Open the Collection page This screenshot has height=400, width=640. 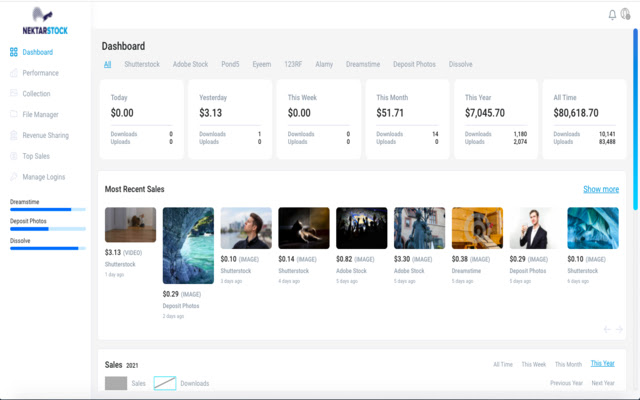point(36,93)
